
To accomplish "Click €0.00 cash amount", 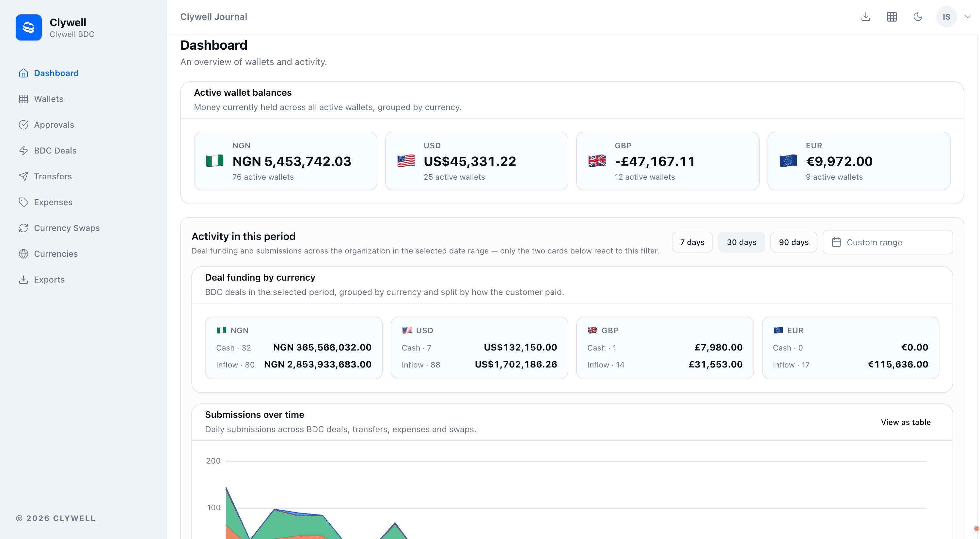I will click(x=915, y=347).
